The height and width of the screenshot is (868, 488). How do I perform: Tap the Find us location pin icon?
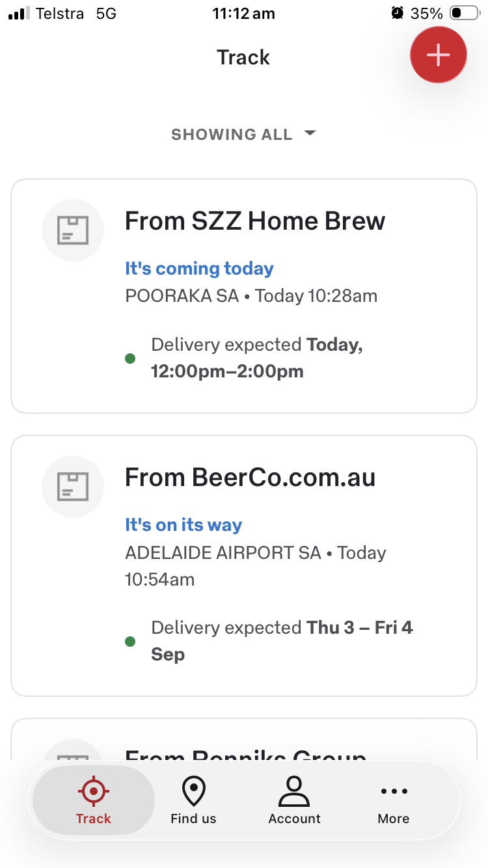[x=193, y=791]
